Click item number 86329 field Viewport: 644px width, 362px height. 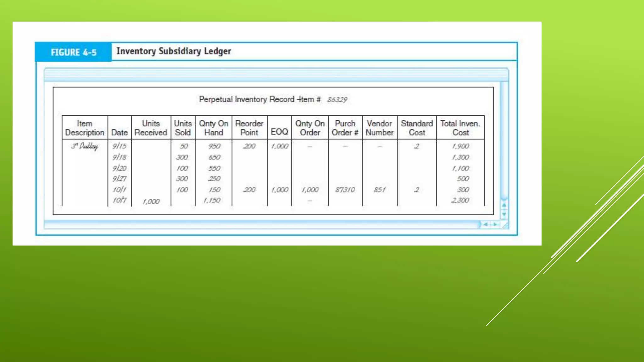click(x=337, y=100)
